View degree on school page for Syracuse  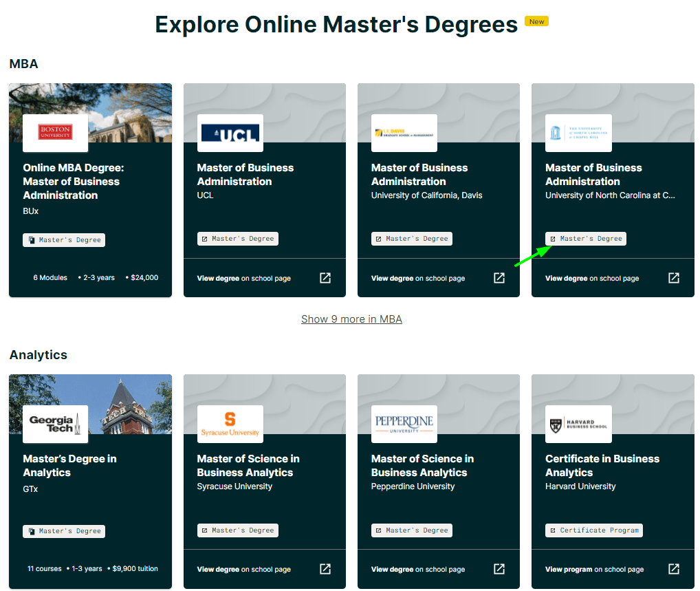[x=243, y=569]
